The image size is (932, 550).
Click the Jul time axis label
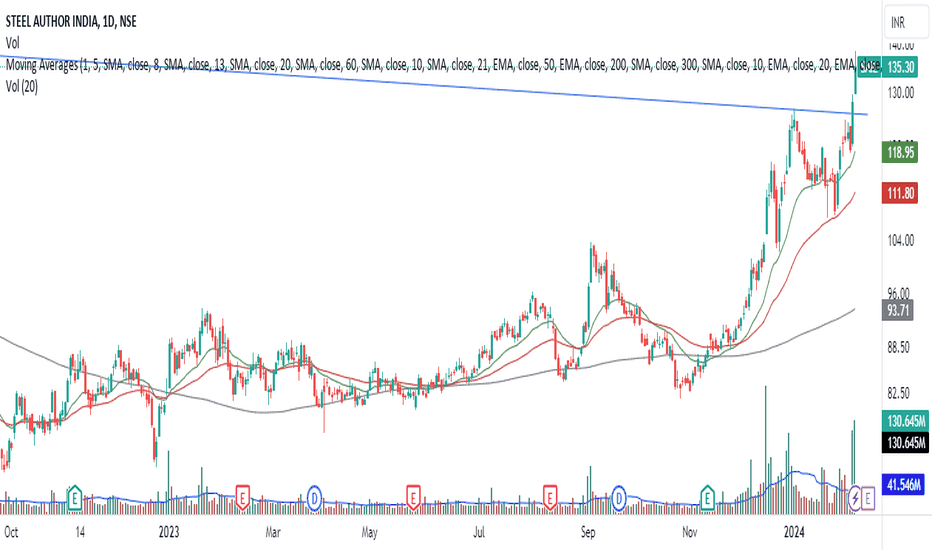pos(478,532)
